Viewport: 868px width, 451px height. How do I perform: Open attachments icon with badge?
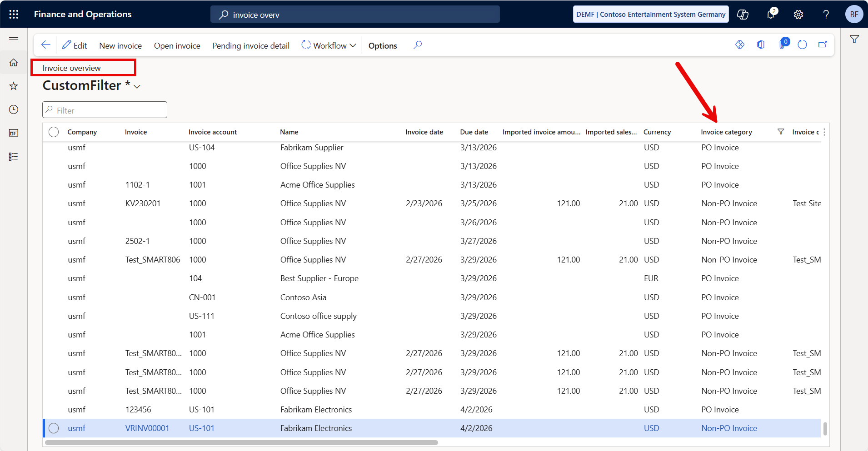pos(783,44)
